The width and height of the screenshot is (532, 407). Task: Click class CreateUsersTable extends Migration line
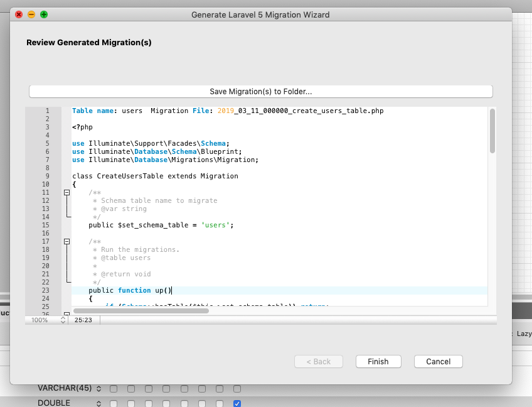tap(155, 176)
